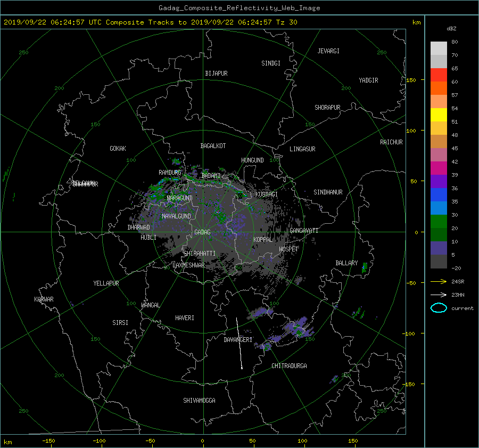Click the SINDGI city label
Viewport: 479px width, 448px height.
pyautogui.click(x=271, y=63)
